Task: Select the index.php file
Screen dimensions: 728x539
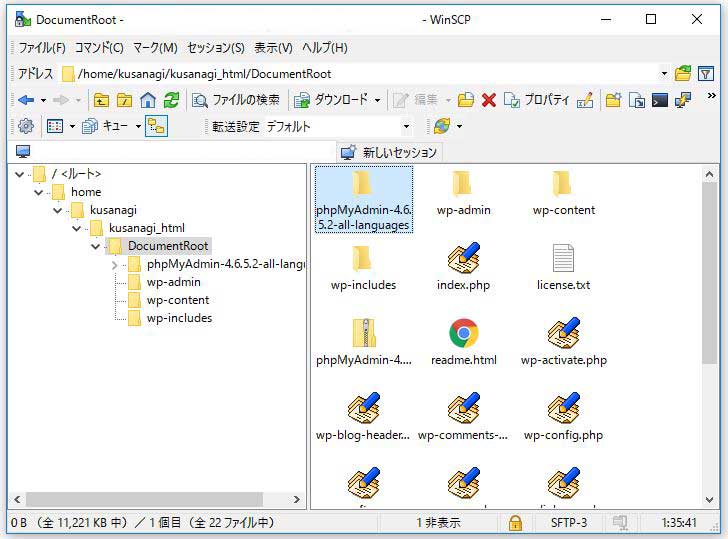Action: [x=463, y=266]
